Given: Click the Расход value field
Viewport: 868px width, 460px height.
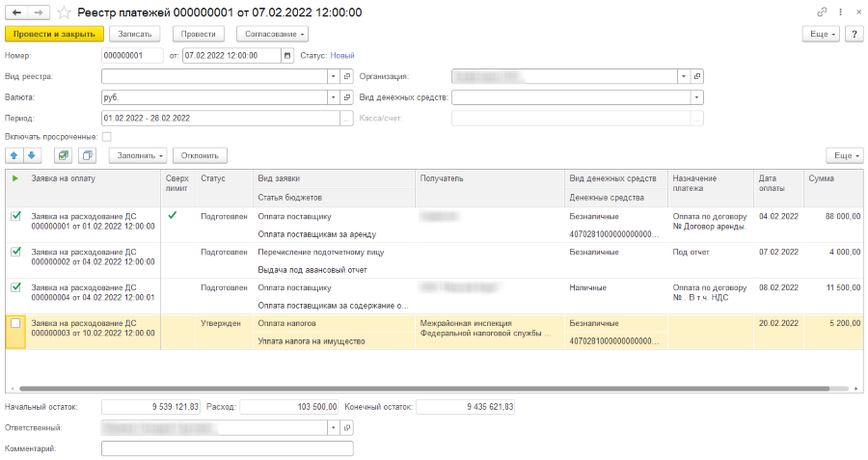Looking at the screenshot, I should [288, 407].
